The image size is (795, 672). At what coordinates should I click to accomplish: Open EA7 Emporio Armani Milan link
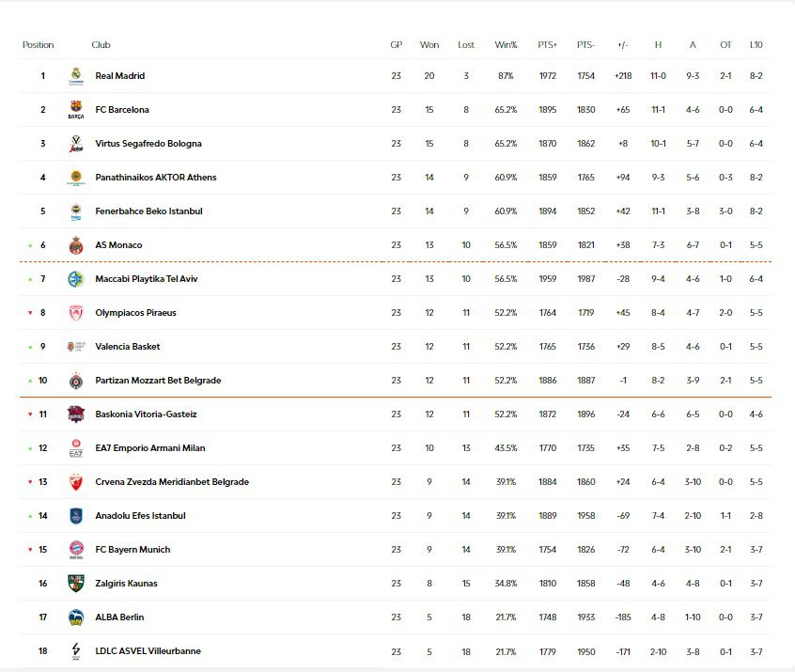coord(149,448)
